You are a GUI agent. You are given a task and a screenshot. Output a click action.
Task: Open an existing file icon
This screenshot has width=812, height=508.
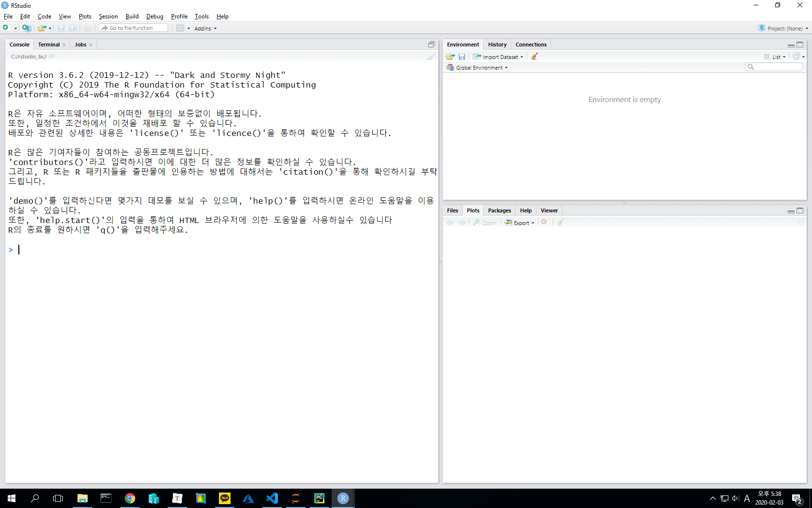(x=42, y=28)
